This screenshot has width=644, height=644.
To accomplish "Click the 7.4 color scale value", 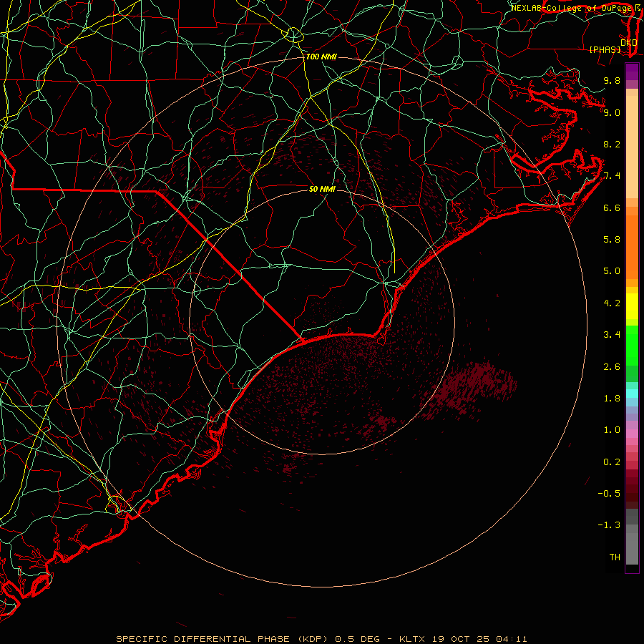I will [612, 176].
